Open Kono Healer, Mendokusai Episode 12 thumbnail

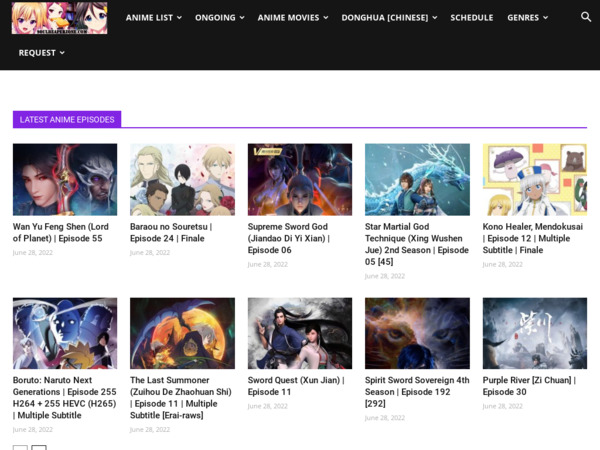point(535,179)
